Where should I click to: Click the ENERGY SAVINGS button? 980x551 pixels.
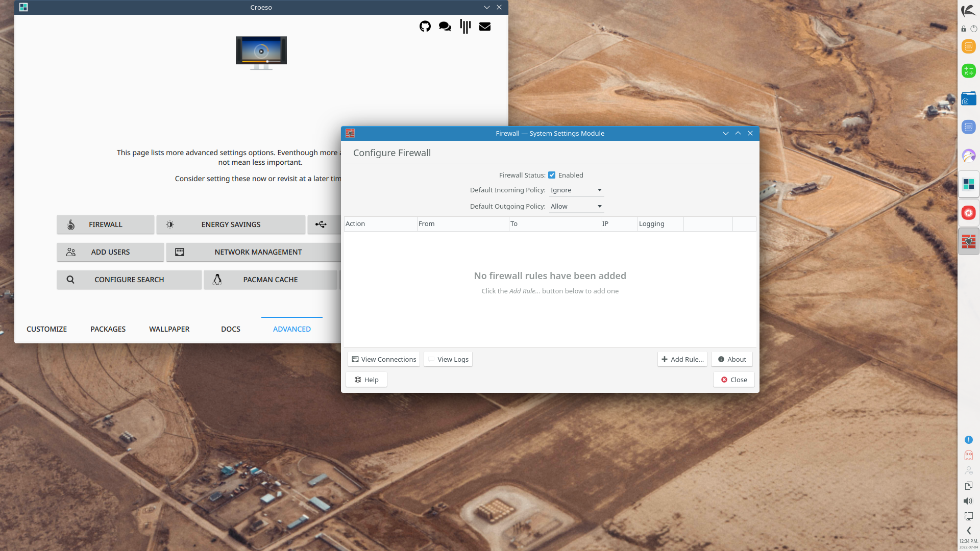(x=231, y=224)
